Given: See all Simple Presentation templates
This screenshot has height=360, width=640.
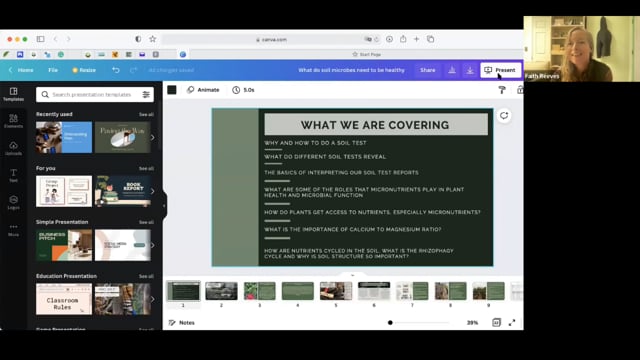Looking at the screenshot, I should (146, 222).
